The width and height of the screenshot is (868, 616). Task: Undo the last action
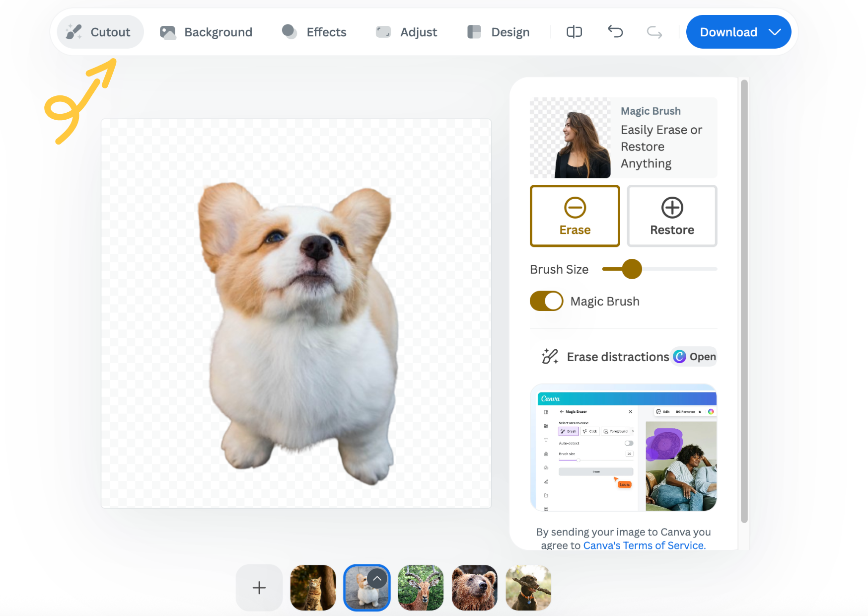(x=615, y=32)
